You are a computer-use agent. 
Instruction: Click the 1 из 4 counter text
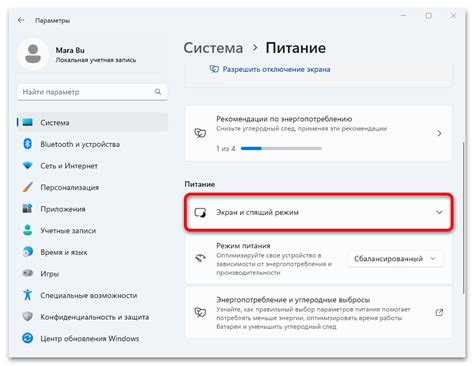pyautogui.click(x=226, y=148)
